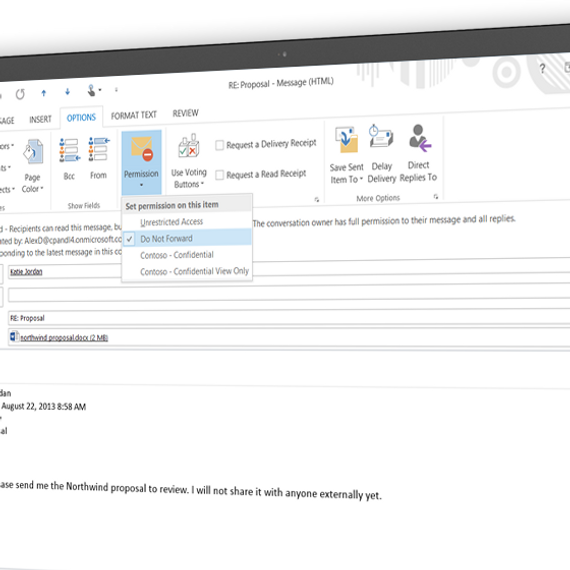Open Use Voting Buttons

(x=189, y=161)
